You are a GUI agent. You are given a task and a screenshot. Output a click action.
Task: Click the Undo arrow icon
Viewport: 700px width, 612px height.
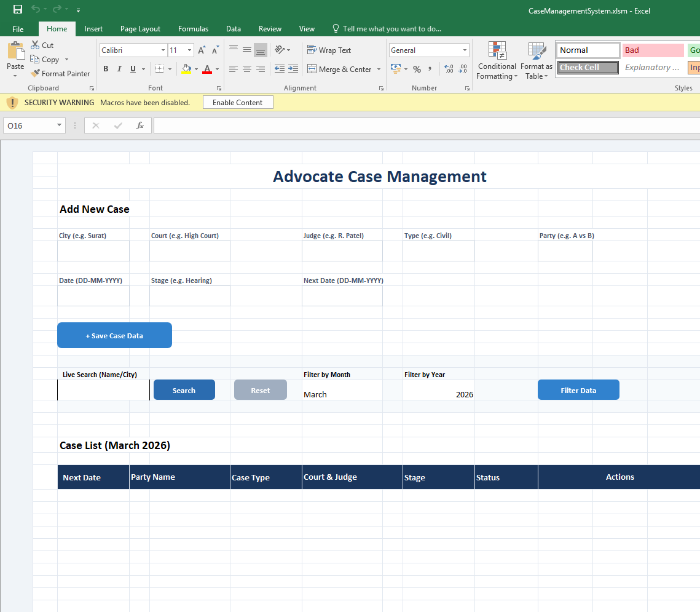pyautogui.click(x=36, y=9)
